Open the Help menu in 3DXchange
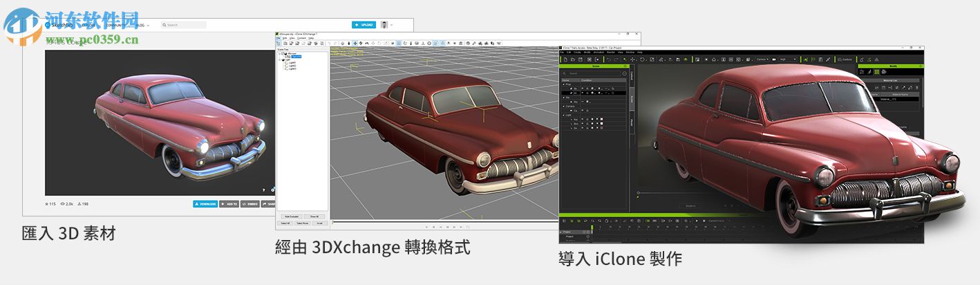980x285 pixels. pyautogui.click(x=311, y=38)
